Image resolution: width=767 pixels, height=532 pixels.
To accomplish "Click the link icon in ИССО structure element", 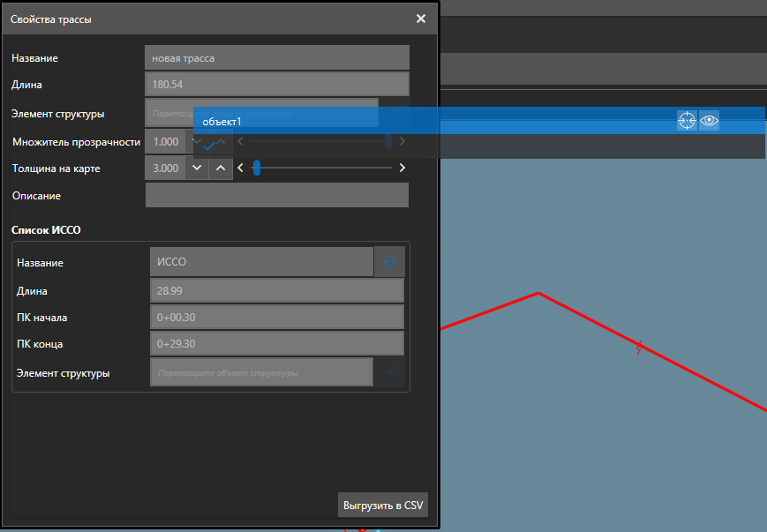I will [389, 373].
